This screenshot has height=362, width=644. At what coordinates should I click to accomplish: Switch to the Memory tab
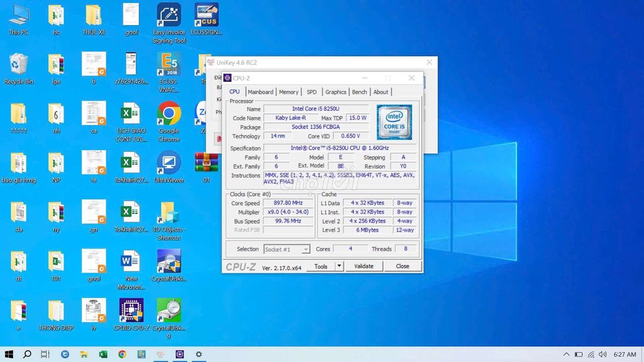click(289, 92)
